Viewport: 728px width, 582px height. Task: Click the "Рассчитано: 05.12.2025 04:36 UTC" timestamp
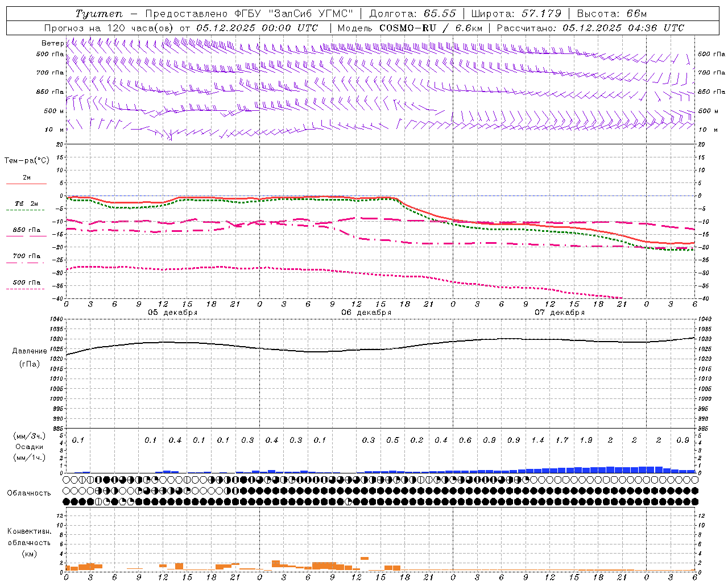pyautogui.click(x=590, y=28)
